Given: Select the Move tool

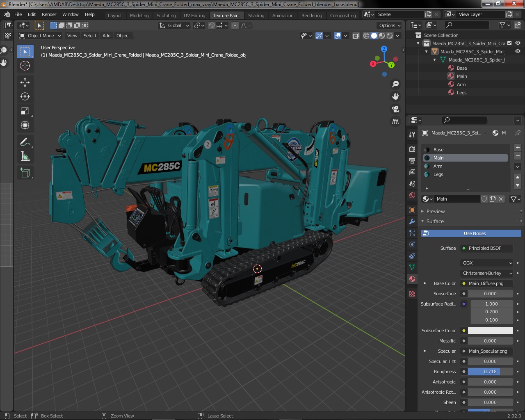Looking at the screenshot, I should (x=25, y=82).
